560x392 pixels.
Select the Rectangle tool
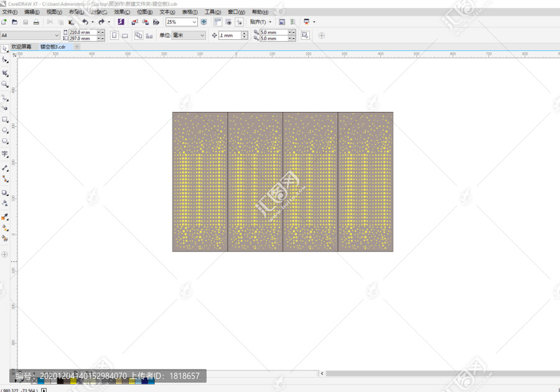[x=4, y=119]
